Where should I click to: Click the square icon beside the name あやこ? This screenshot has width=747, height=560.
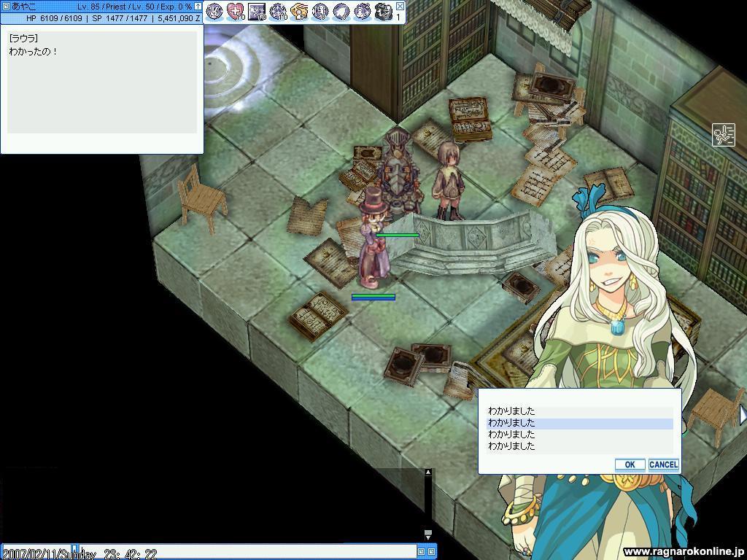6,7
